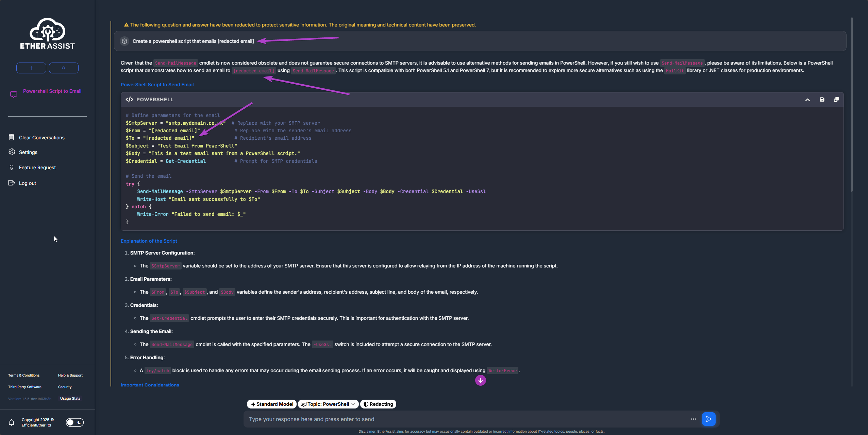Choose Log out from sidebar

(x=27, y=183)
